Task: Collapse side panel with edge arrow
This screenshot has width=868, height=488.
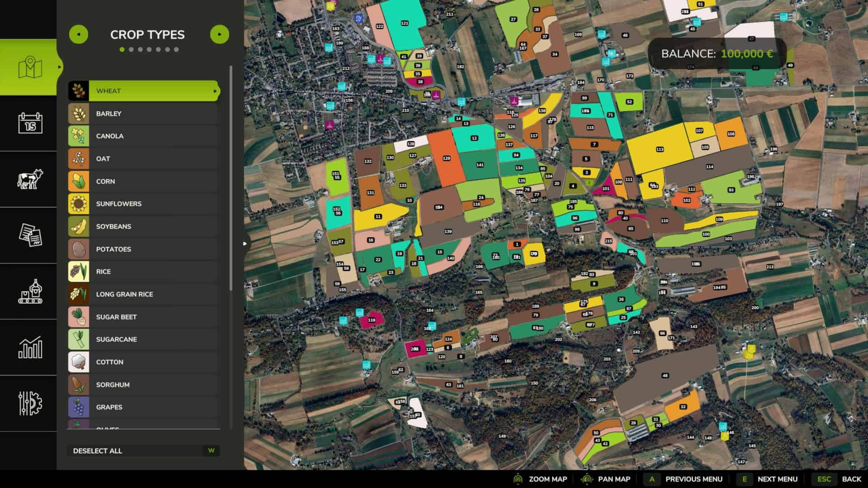Action: click(x=245, y=244)
